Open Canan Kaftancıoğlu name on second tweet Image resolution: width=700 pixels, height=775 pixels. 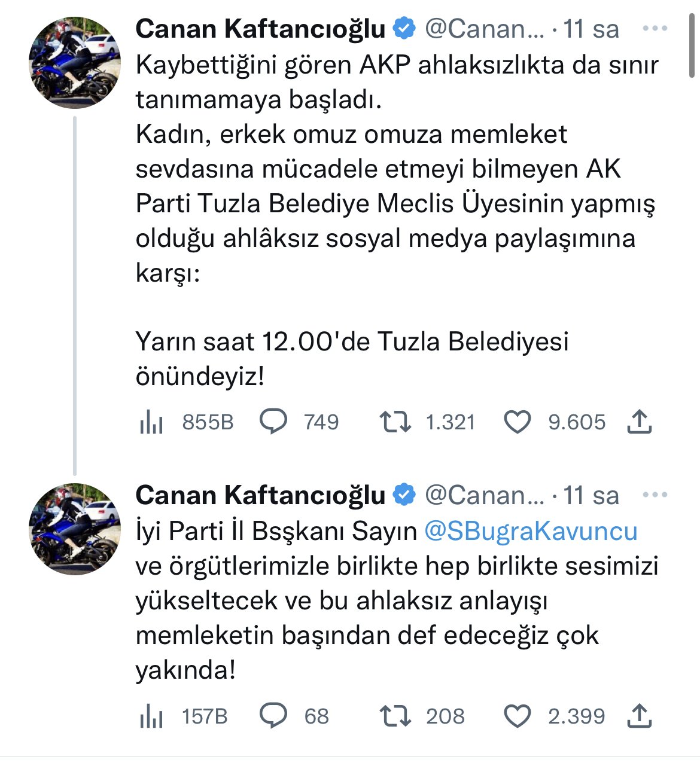[260, 495]
